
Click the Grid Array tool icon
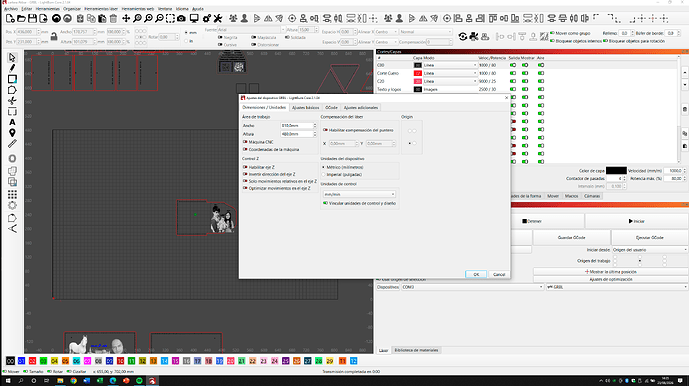[12, 194]
